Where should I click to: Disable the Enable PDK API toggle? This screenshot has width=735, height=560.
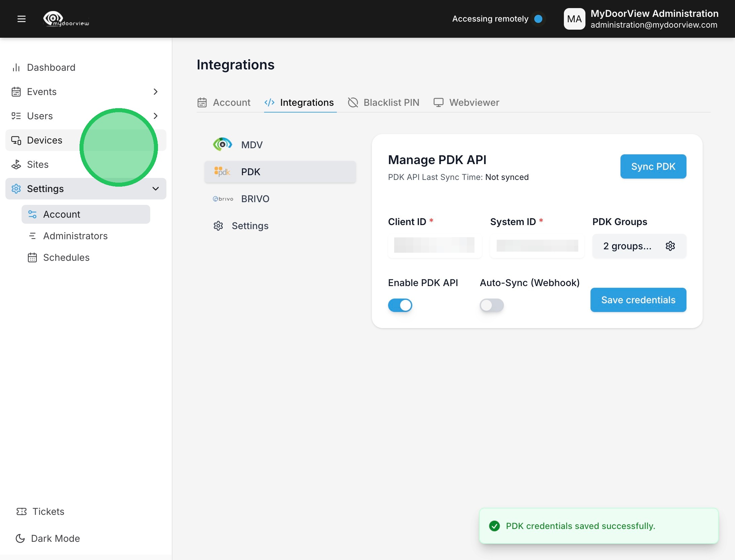coord(400,305)
